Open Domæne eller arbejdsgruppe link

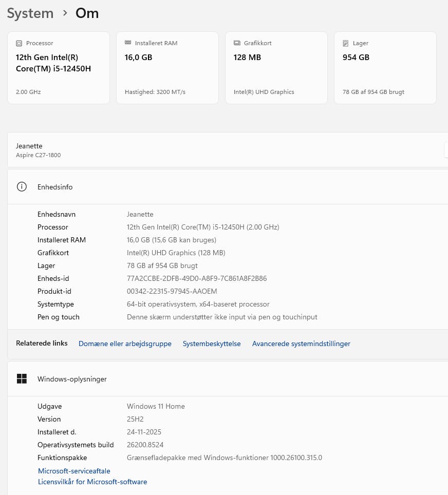click(125, 344)
